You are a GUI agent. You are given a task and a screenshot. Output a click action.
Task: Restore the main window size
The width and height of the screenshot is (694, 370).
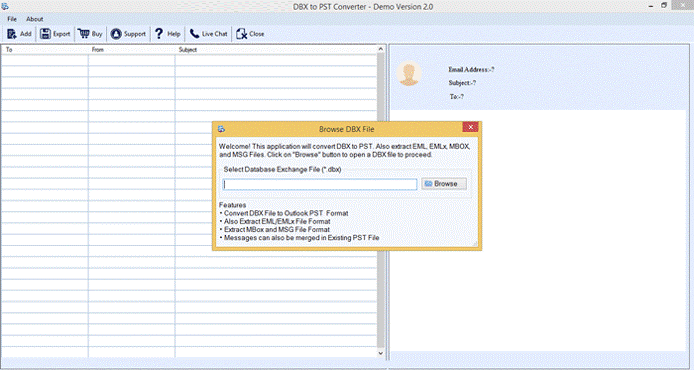point(664,6)
